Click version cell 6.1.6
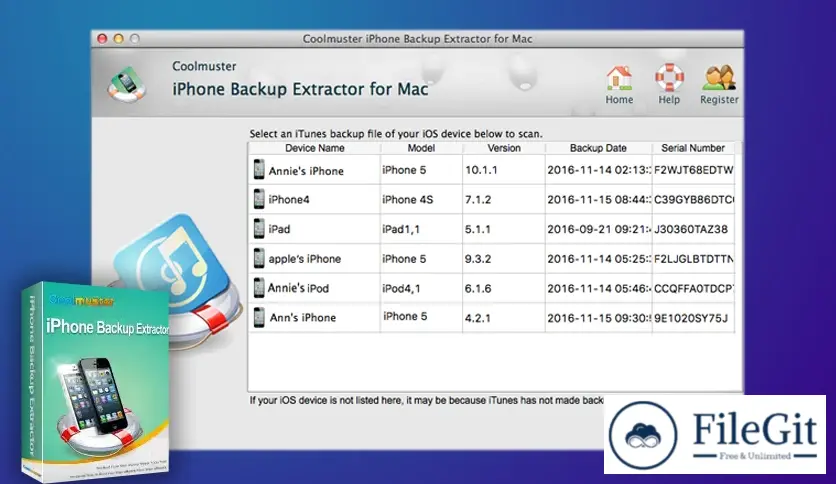This screenshot has width=836, height=484. click(478, 288)
